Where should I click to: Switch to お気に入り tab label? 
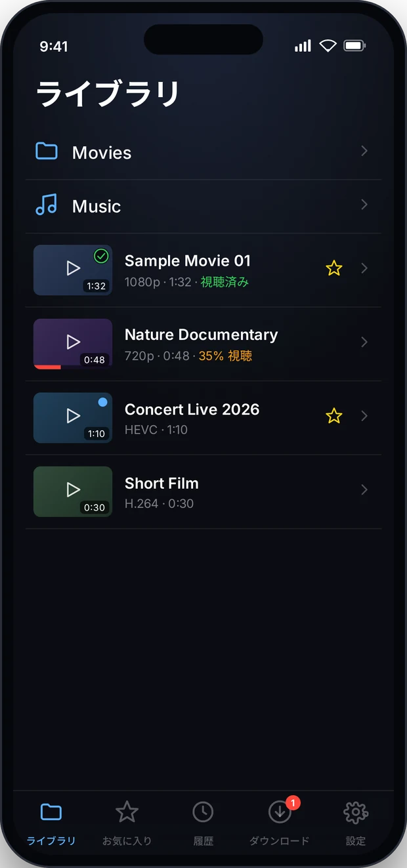pos(127,841)
